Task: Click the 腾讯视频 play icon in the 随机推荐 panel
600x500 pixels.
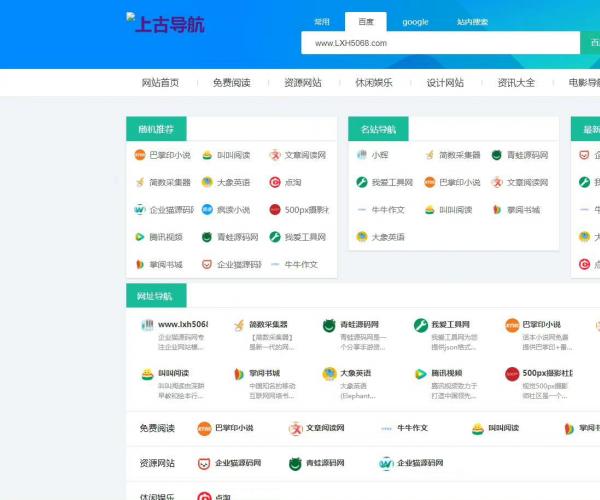Action: point(140,237)
